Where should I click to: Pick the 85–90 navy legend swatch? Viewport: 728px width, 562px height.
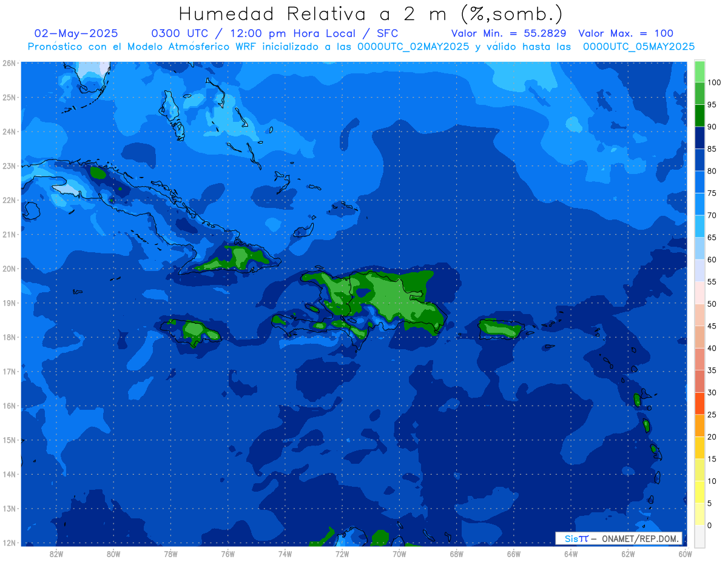699,138
